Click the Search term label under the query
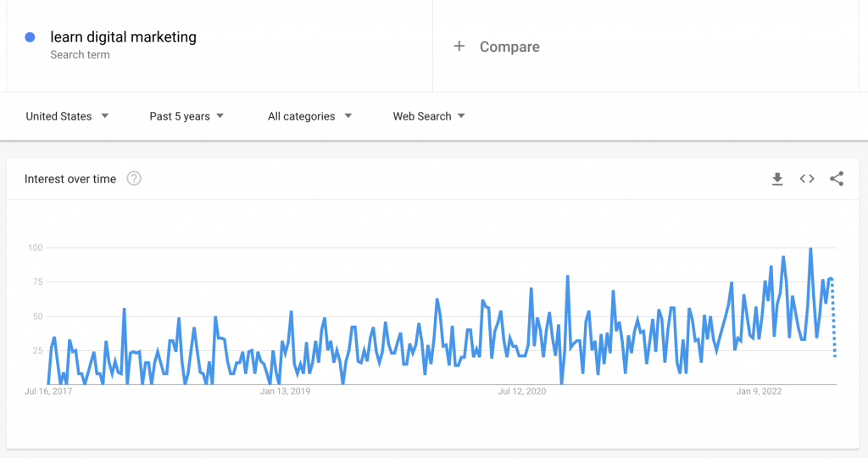 (80, 55)
